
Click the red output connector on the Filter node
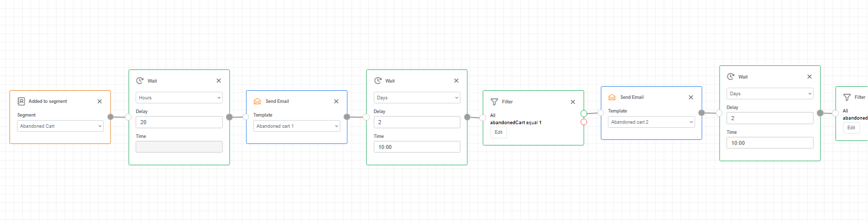pos(584,122)
